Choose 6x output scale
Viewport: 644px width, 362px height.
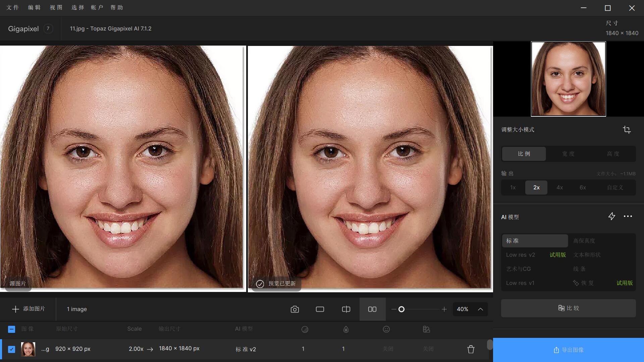583,188
